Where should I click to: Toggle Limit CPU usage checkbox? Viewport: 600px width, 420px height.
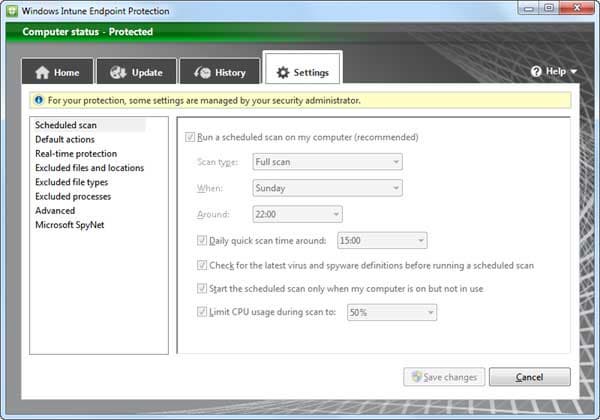(202, 312)
